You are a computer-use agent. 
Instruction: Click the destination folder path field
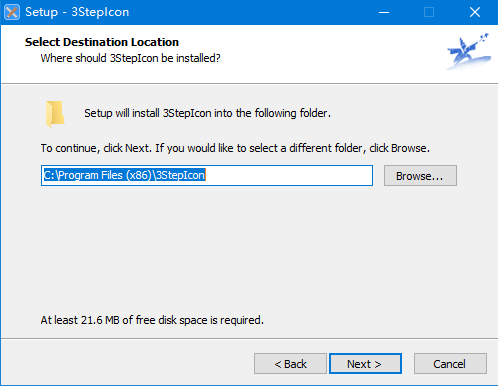click(x=207, y=175)
